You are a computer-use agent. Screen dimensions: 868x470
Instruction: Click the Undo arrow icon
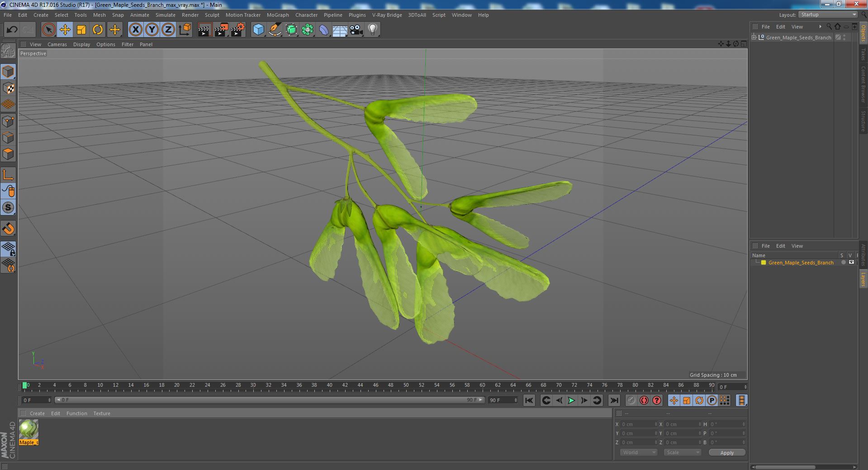pos(12,30)
